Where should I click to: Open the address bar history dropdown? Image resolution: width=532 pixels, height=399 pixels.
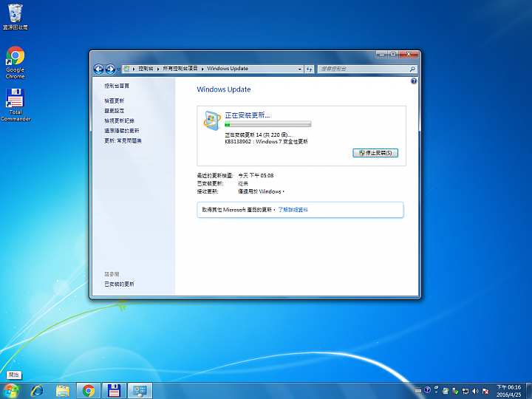point(299,69)
